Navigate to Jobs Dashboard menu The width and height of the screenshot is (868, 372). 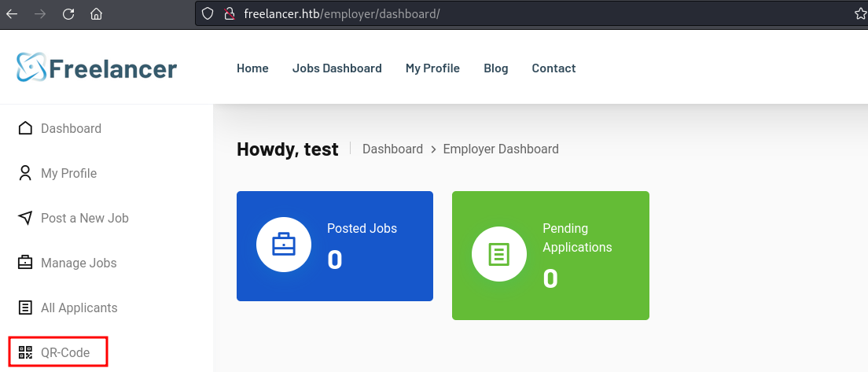click(337, 68)
